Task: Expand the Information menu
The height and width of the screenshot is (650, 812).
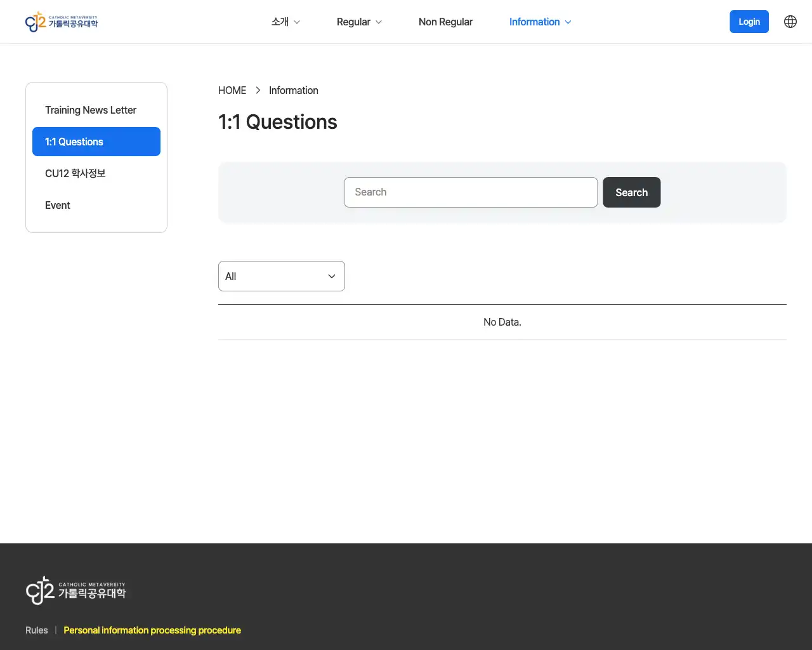Action: point(540,22)
